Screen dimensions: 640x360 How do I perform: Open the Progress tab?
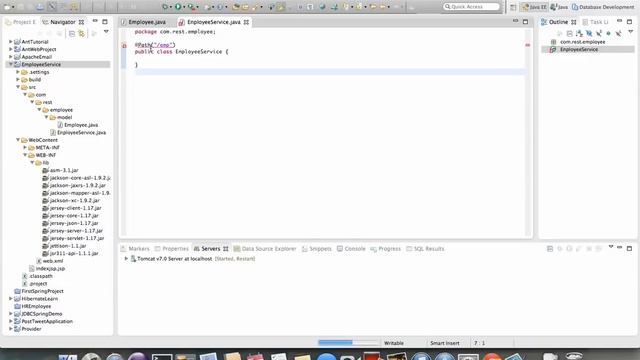click(x=386, y=249)
